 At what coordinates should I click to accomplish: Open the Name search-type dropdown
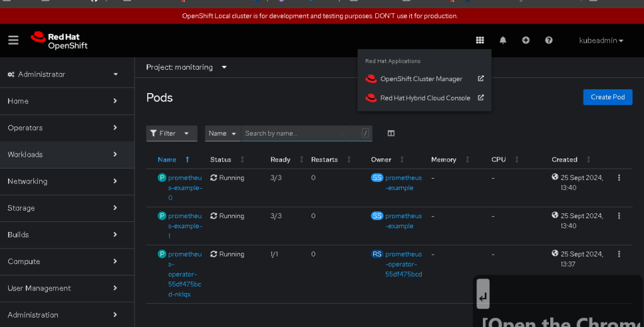click(223, 133)
